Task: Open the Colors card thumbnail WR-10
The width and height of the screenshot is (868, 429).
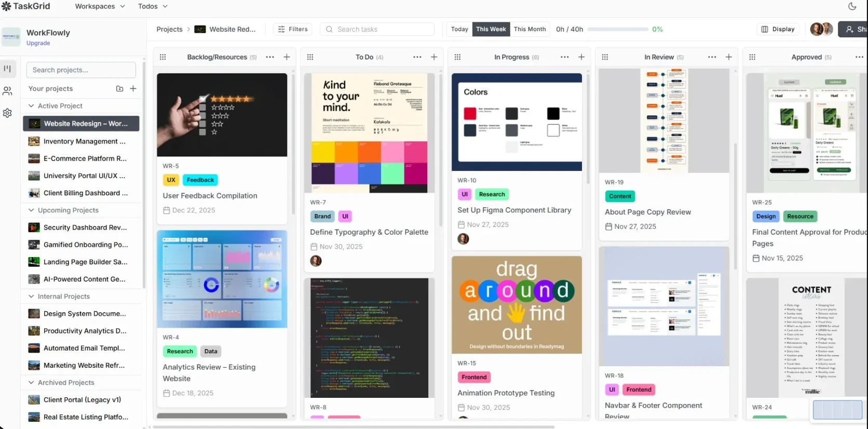Action: (517, 122)
